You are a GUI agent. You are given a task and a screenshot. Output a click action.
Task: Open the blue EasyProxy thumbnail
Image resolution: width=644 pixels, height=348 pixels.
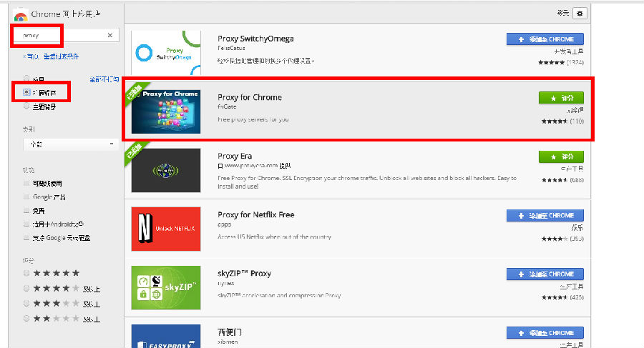[x=166, y=337]
